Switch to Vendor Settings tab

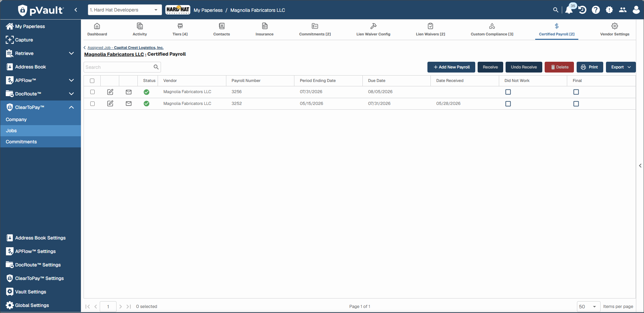pyautogui.click(x=615, y=29)
